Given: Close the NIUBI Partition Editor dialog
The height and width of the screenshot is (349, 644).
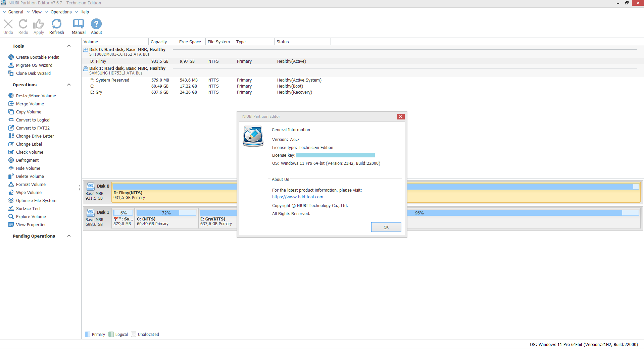Looking at the screenshot, I should point(400,116).
